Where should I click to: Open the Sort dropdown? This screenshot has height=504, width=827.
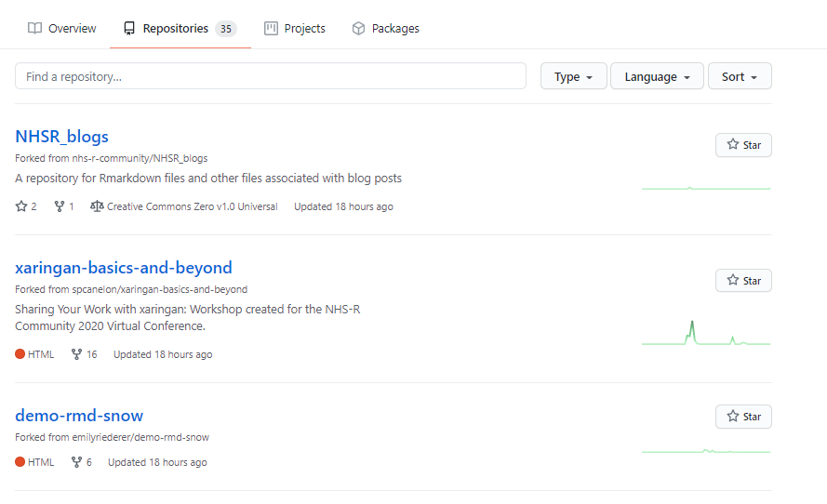(740, 76)
